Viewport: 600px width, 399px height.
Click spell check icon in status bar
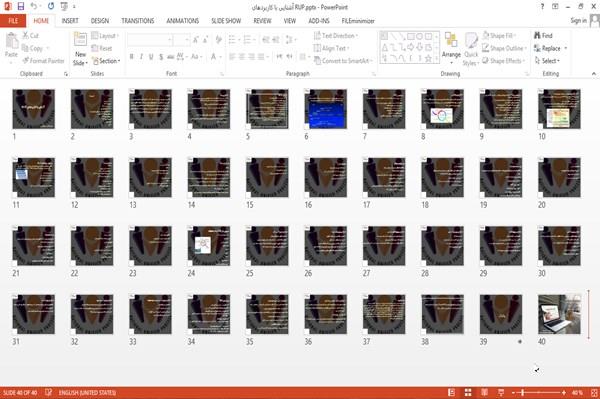[49, 392]
